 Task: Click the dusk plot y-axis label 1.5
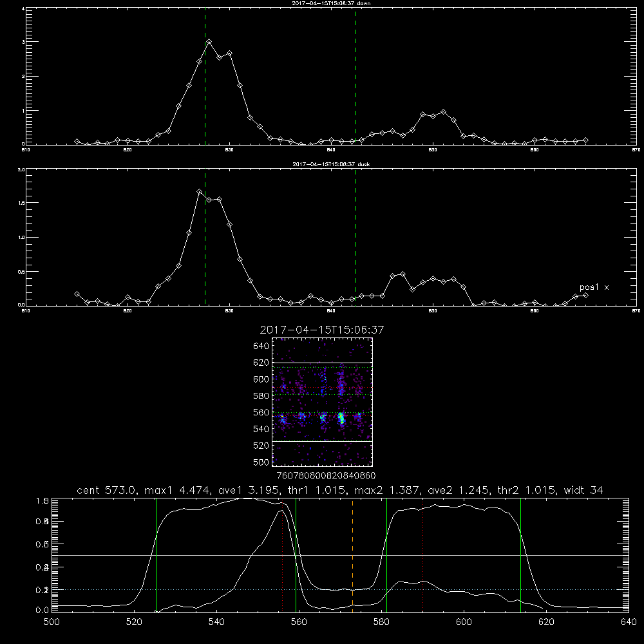21,203
